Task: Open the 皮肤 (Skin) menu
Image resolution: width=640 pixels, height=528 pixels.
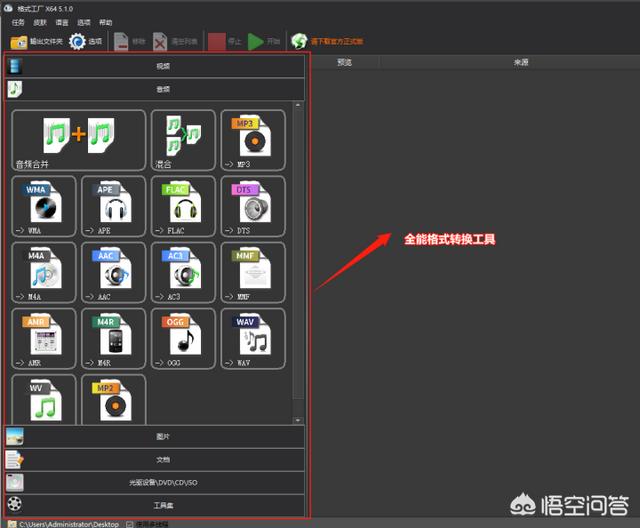Action: pyautogui.click(x=40, y=22)
